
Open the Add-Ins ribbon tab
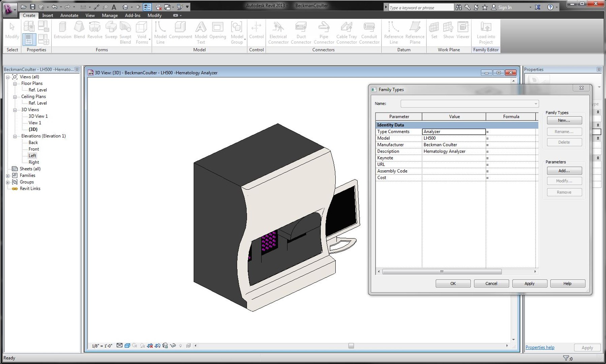click(132, 15)
